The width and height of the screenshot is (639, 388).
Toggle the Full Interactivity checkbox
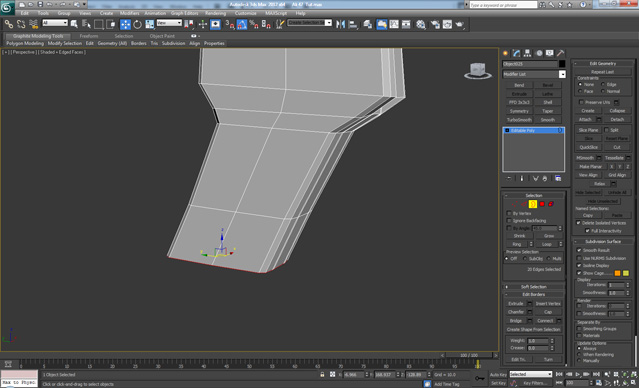click(x=587, y=231)
